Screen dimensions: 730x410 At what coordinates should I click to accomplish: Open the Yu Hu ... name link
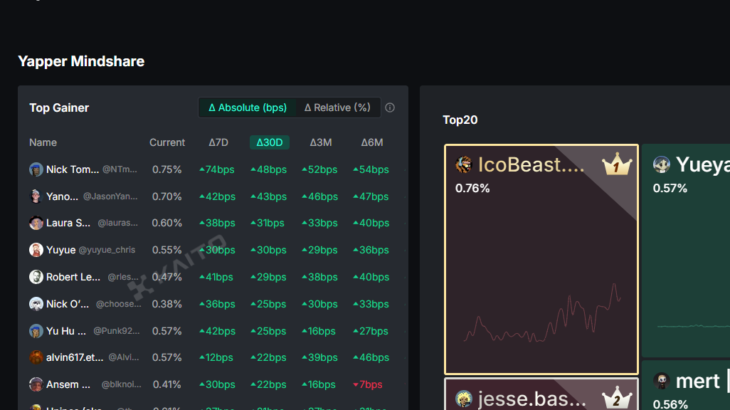point(66,331)
